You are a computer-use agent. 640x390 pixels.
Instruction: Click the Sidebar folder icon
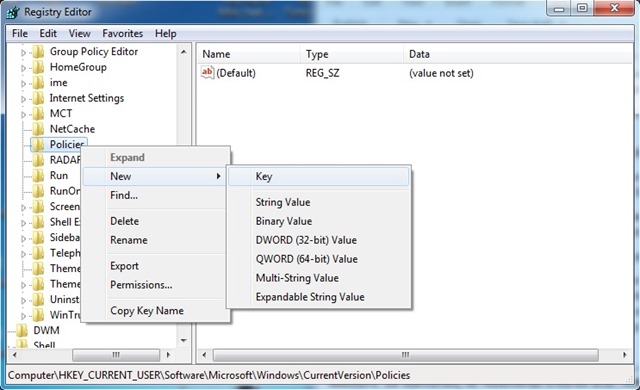click(x=38, y=237)
